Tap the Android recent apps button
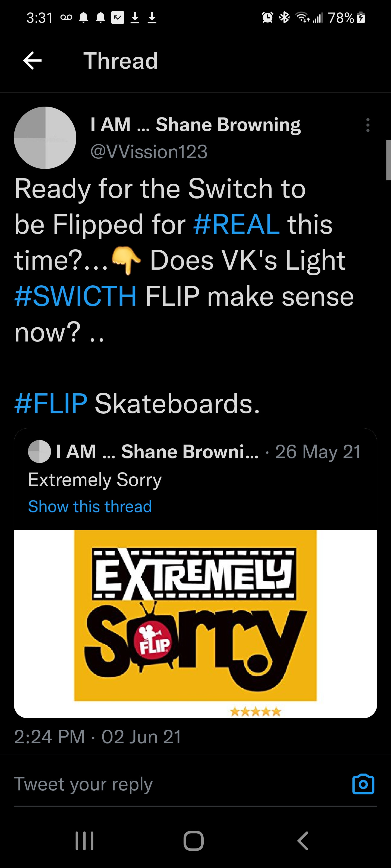This screenshot has height=868, width=391. pyautogui.click(x=84, y=841)
